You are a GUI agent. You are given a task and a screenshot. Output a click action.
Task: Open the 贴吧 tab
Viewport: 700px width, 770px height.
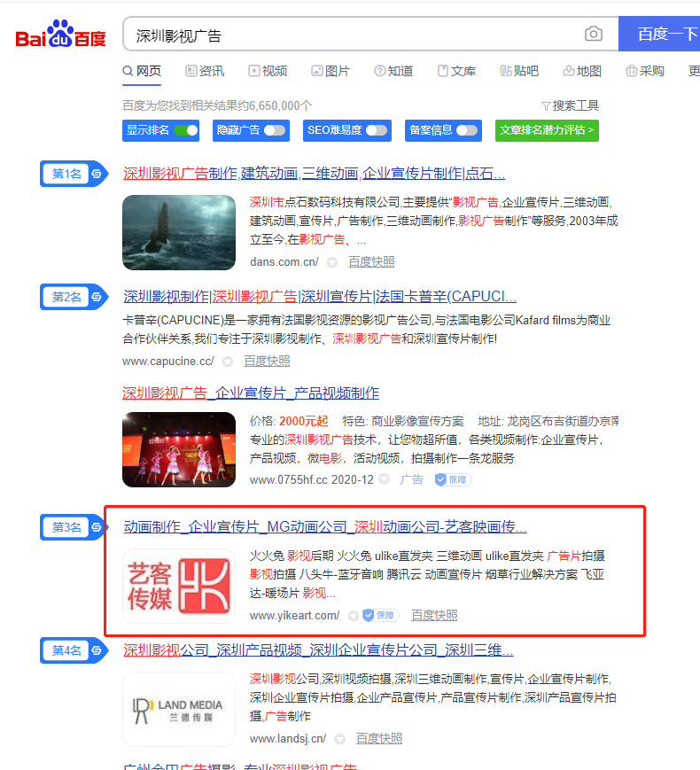tap(519, 71)
